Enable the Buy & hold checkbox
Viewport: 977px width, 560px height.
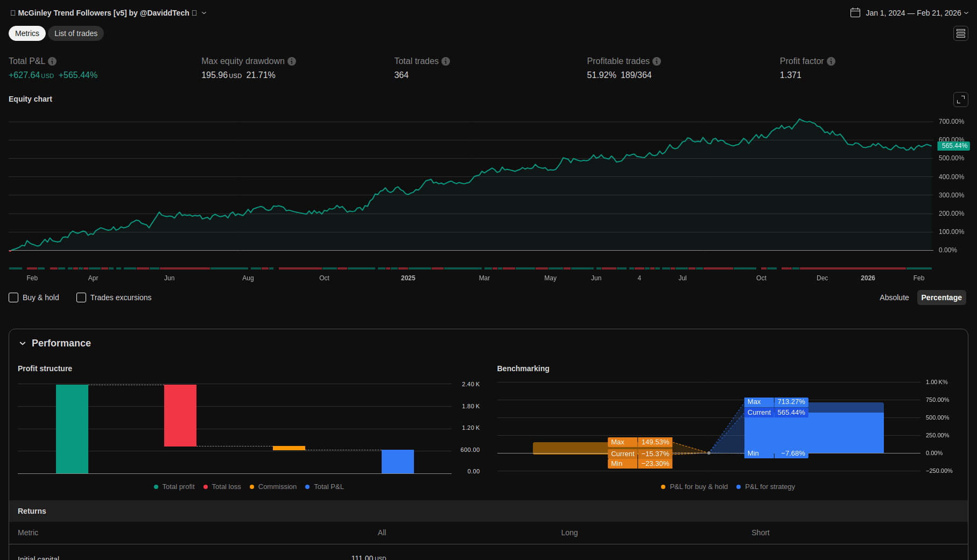pyautogui.click(x=14, y=297)
